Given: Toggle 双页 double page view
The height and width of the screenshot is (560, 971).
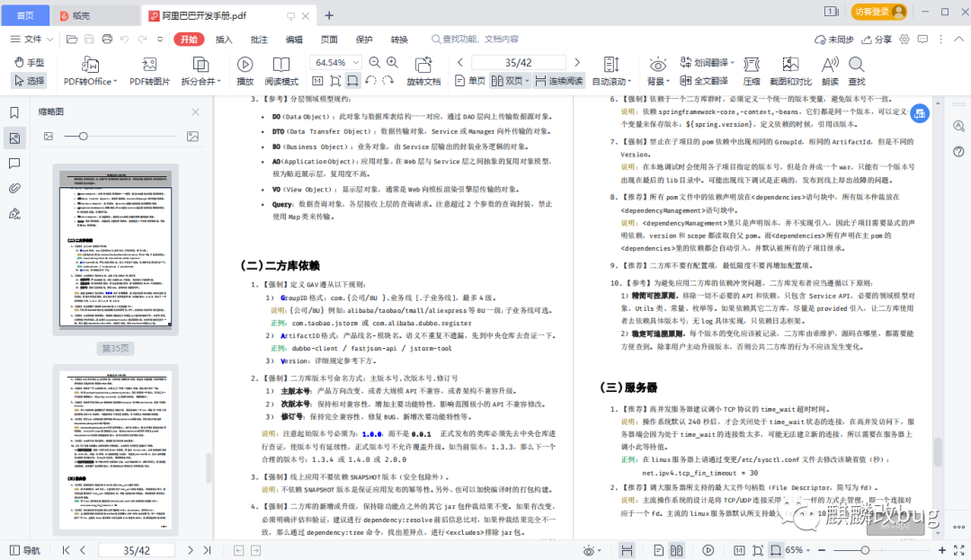Looking at the screenshot, I should [x=510, y=81].
